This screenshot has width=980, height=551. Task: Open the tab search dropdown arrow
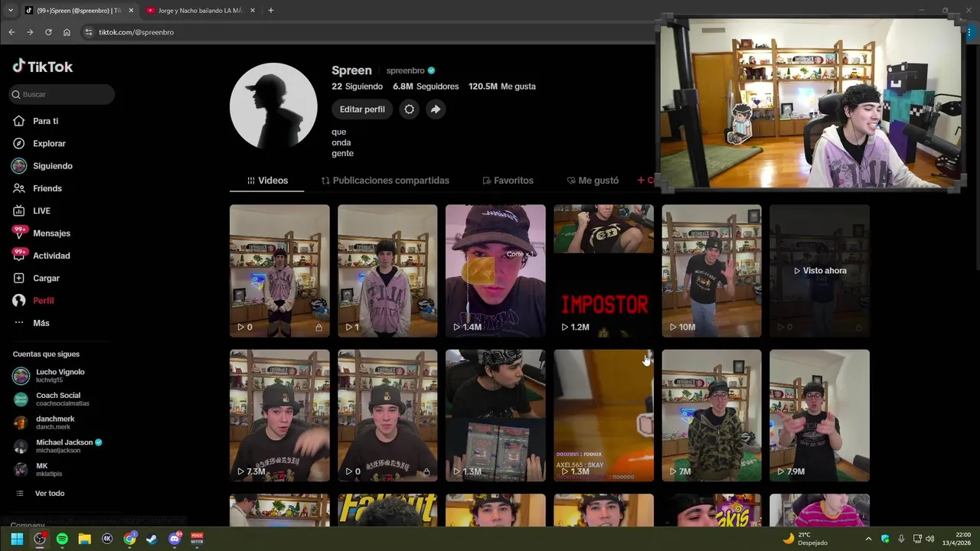[10, 11]
